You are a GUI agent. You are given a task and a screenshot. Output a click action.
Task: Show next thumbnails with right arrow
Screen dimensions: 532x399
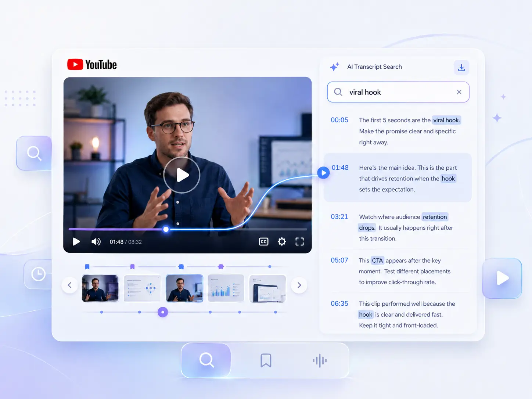click(299, 285)
